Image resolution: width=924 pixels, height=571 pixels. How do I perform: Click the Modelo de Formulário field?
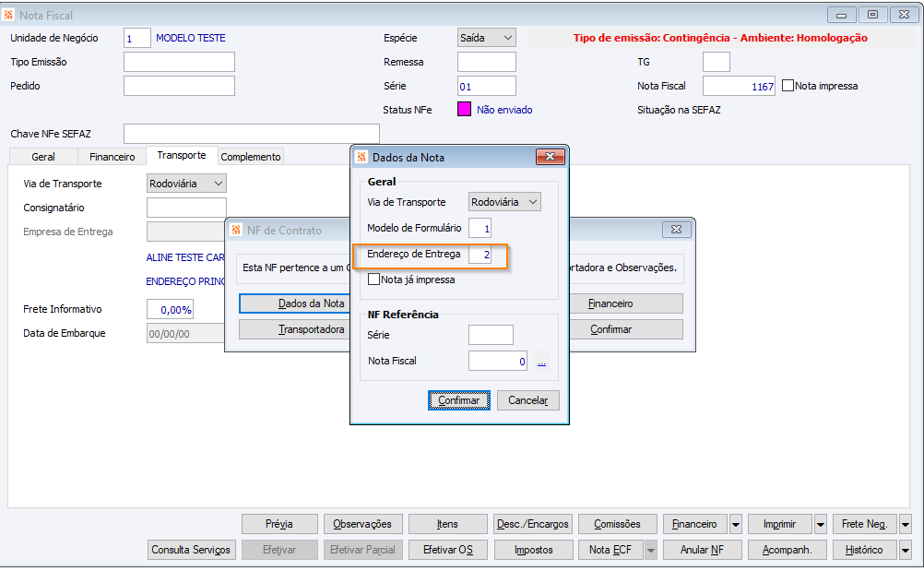pyautogui.click(x=480, y=228)
